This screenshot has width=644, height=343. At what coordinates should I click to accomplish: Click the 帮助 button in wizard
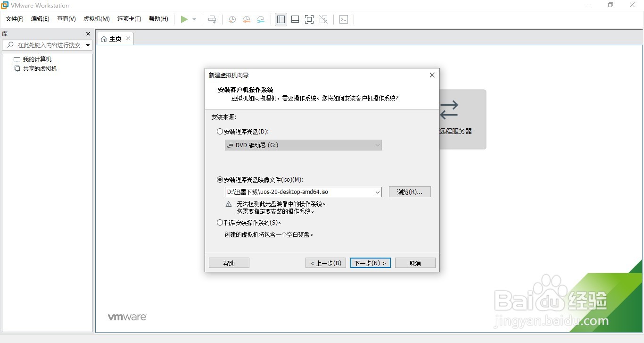click(229, 263)
